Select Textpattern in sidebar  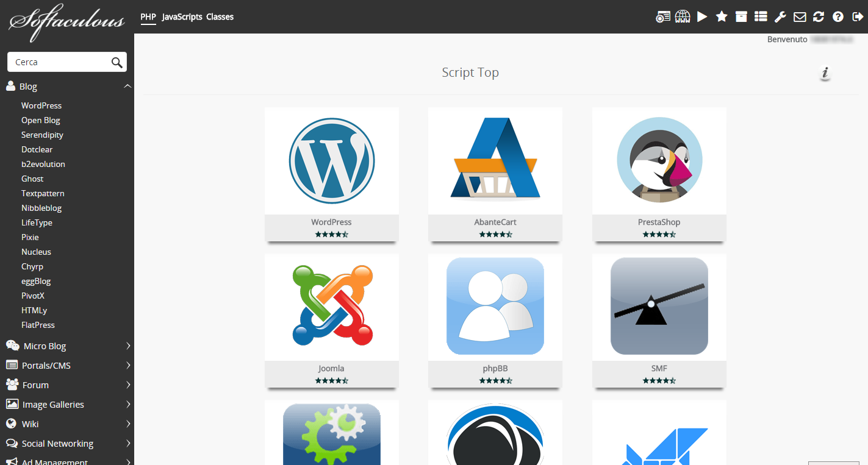click(x=43, y=193)
